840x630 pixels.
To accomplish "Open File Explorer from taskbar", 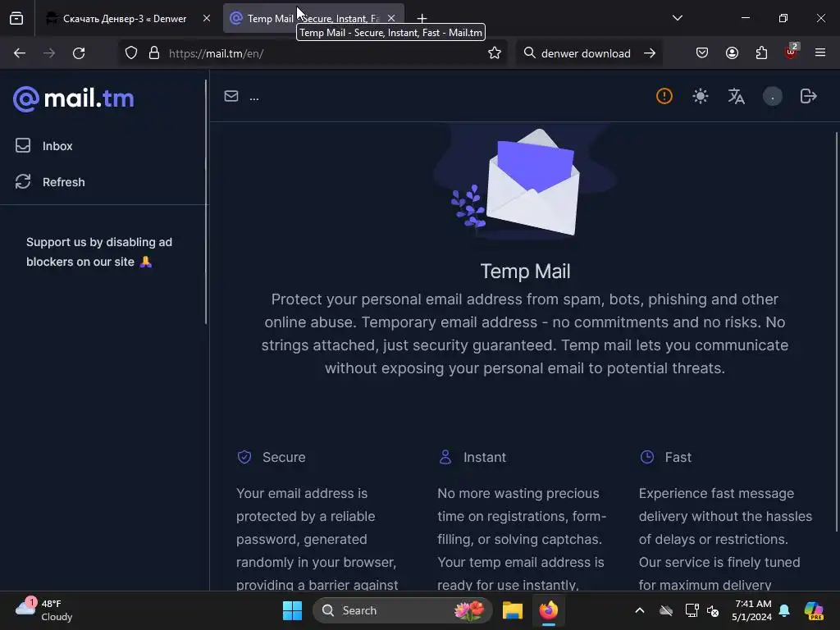I will click(512, 610).
